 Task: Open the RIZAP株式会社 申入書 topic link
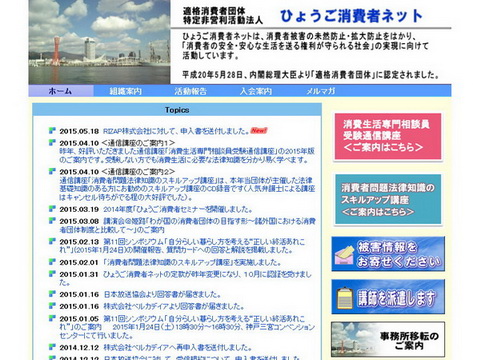coord(176,131)
